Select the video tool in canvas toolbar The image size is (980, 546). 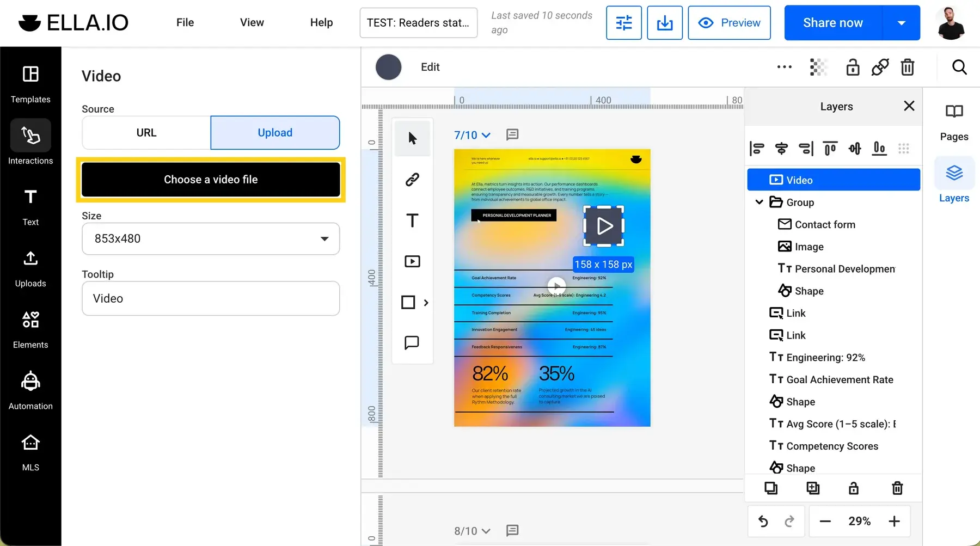coord(413,261)
